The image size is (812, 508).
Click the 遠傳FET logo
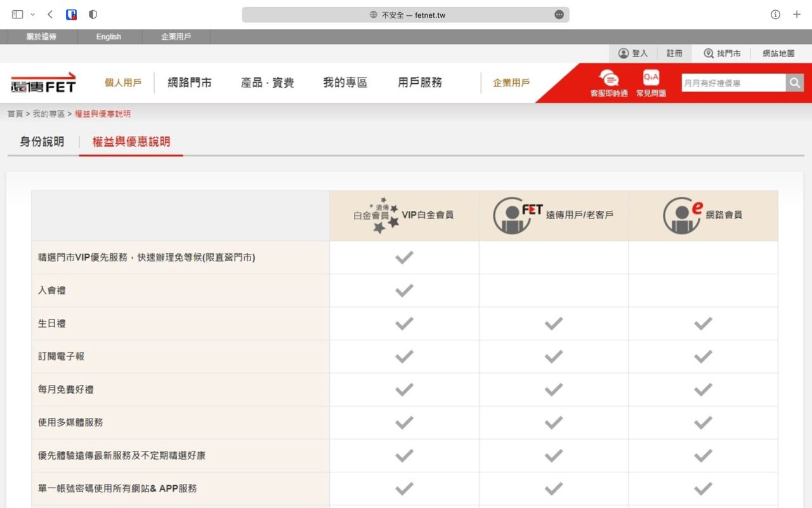tap(43, 83)
